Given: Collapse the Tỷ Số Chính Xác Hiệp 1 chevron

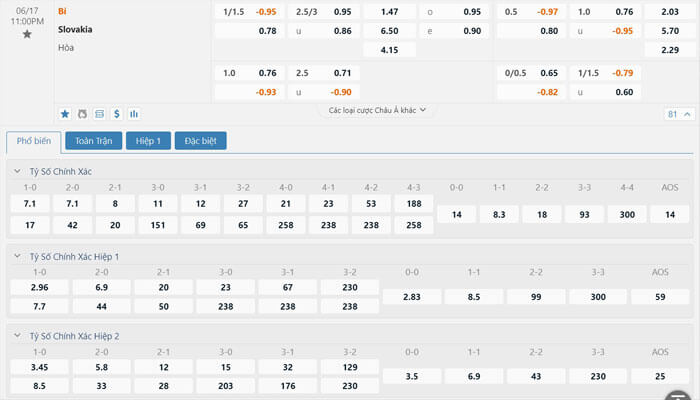Looking at the screenshot, I should point(17,256).
